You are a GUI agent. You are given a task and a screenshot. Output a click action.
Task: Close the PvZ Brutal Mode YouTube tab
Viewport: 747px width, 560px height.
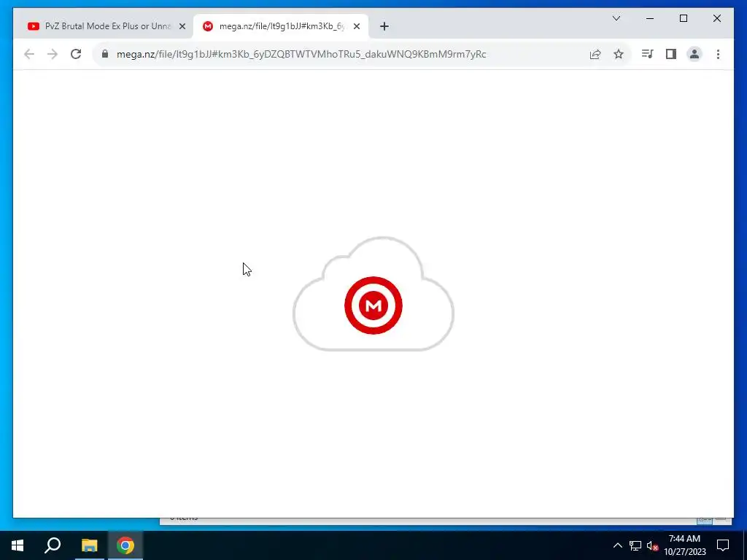182,26
